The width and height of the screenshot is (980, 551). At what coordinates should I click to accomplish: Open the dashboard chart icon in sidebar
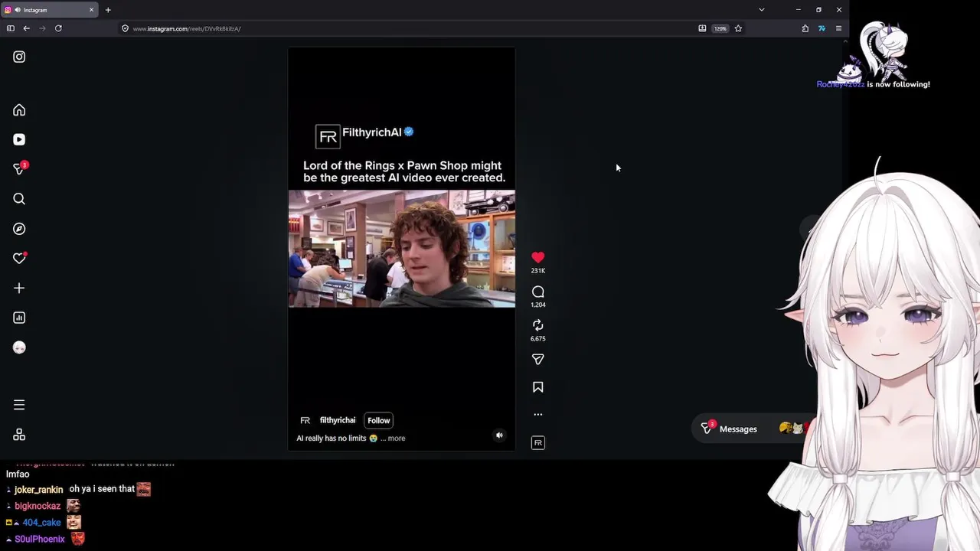click(19, 318)
